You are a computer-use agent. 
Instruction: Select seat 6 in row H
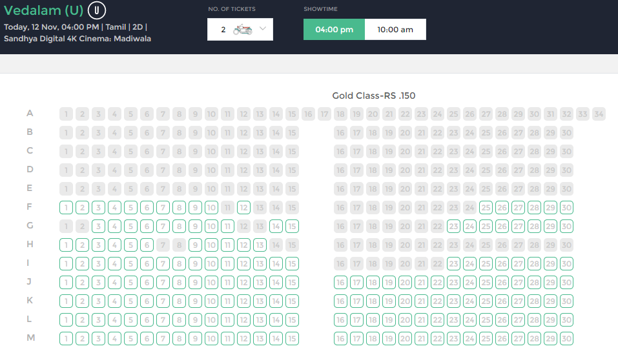click(147, 245)
